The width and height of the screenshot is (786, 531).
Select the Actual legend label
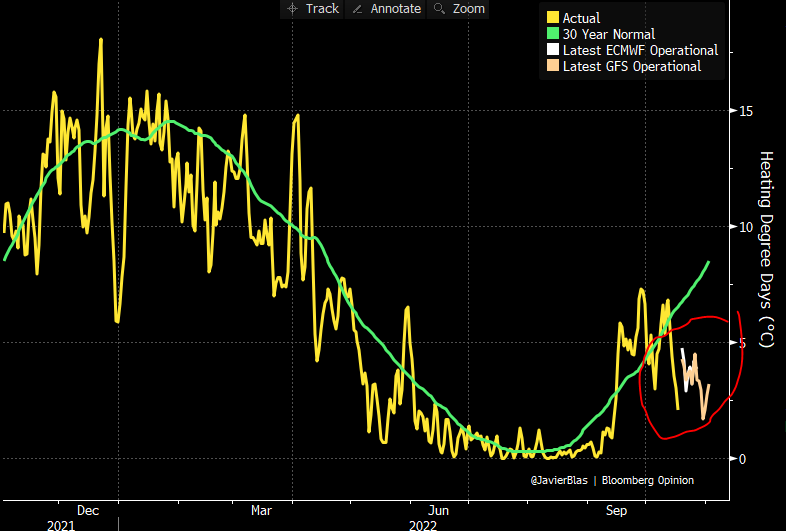581,18
